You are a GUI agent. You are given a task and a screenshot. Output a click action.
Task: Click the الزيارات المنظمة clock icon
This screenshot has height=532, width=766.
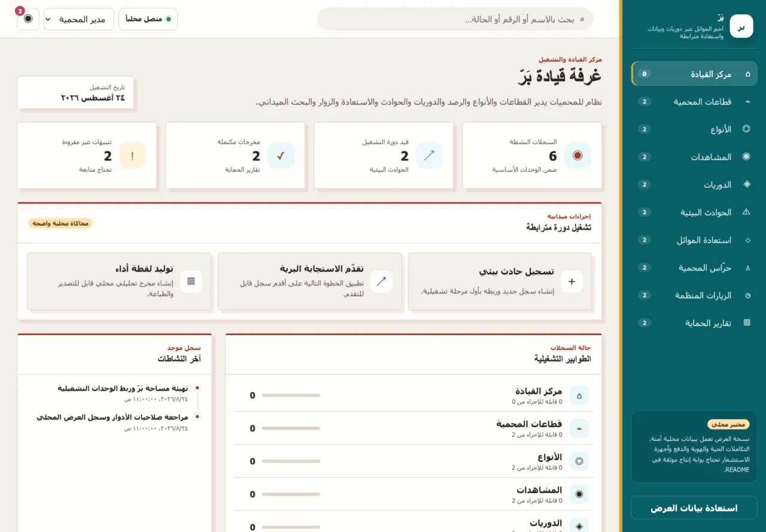tap(747, 295)
